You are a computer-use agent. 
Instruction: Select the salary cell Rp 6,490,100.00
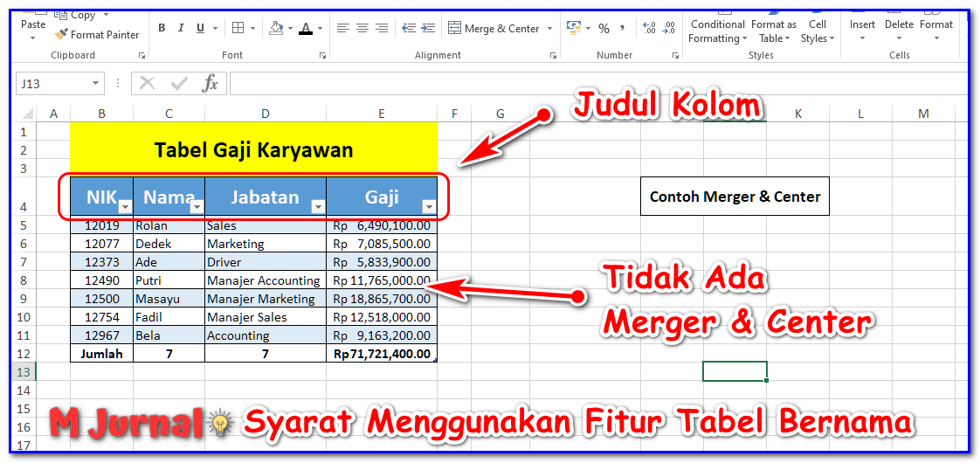point(381,225)
